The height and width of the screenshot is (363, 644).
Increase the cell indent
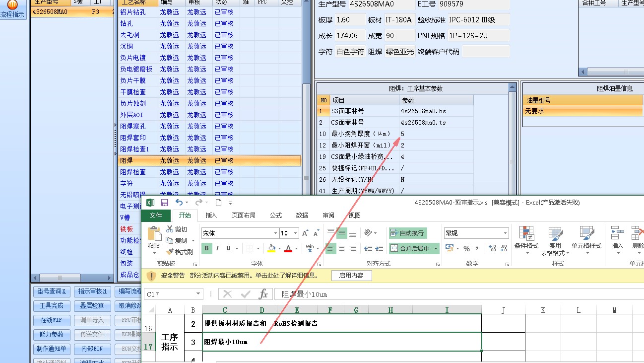coord(380,248)
